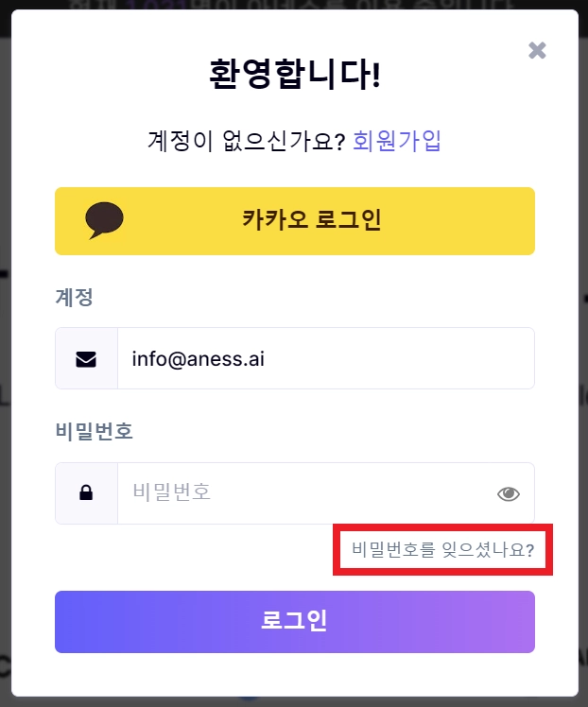Click the 계정이 없으신가요? text
The height and width of the screenshot is (707, 588).
(246, 142)
